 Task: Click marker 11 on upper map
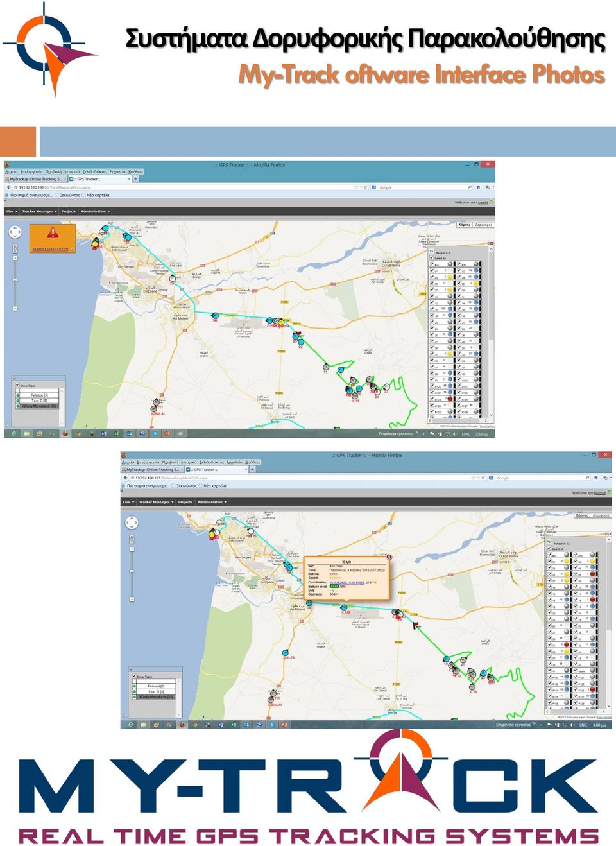(x=326, y=367)
